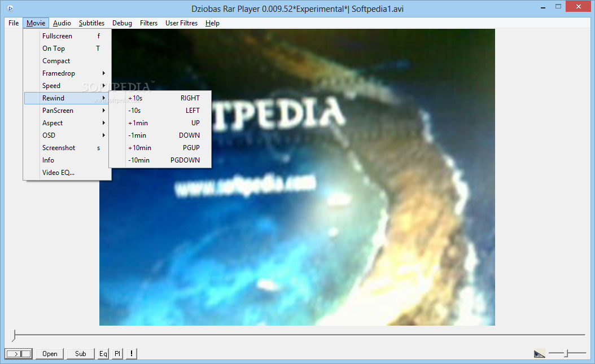This screenshot has height=364, width=595.
Task: Click the volume triangle icon
Action: [x=539, y=354]
